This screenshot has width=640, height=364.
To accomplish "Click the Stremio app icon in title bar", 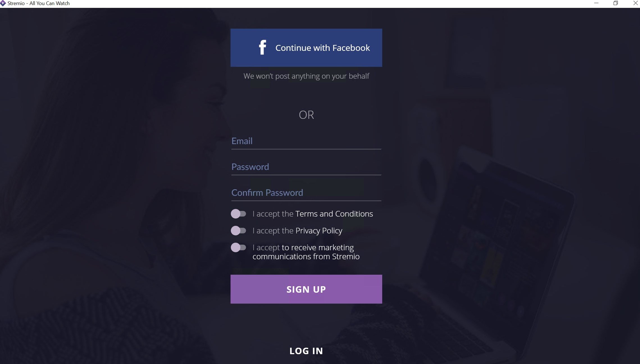I will [4, 4].
